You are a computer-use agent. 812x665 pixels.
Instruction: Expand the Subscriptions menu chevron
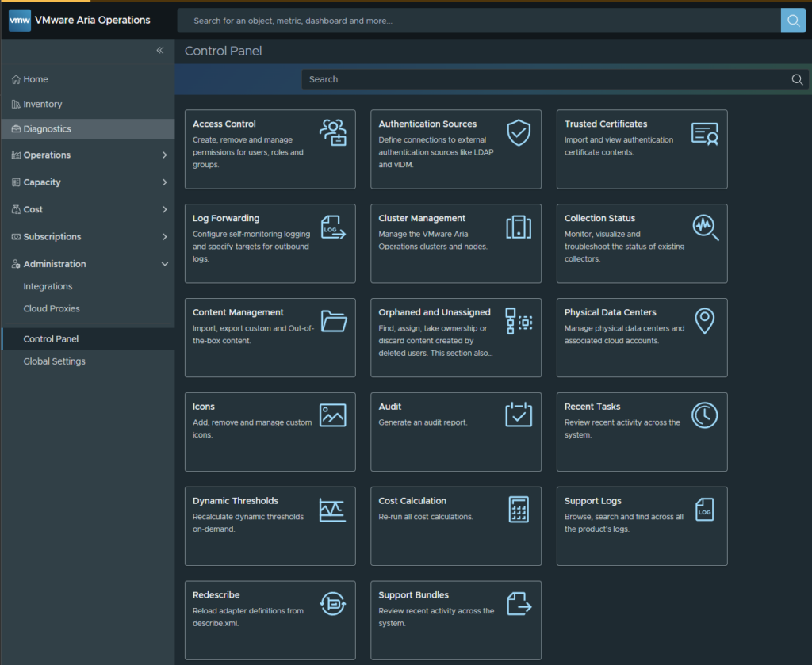(x=165, y=236)
